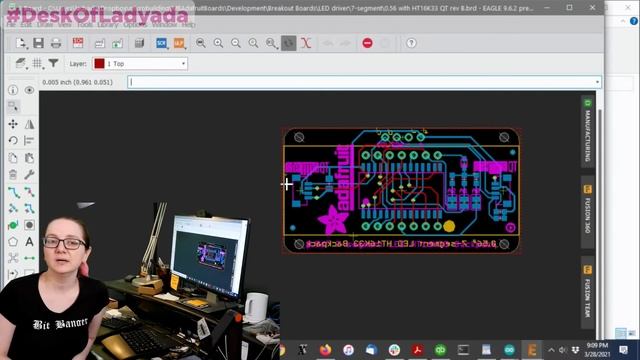Viewport: 640px width, 360px height.
Task: Select the Fanout/ripup variant tool beside Ripup
Action: (29, 209)
